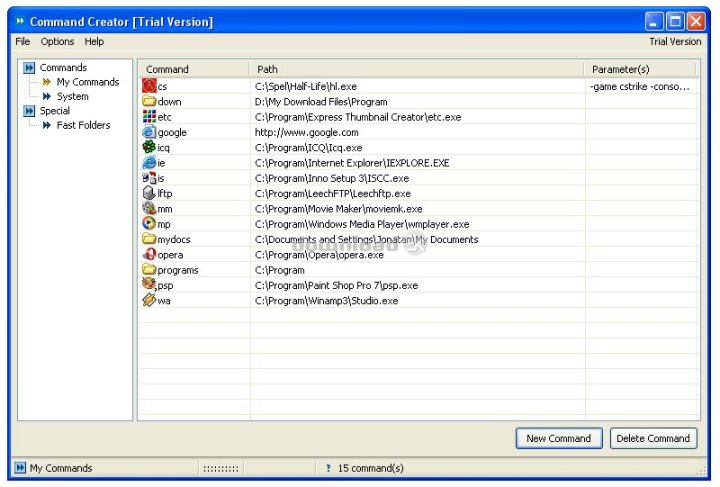The image size is (720, 487).
Task: Sort by the Command column header
Action: [194, 69]
